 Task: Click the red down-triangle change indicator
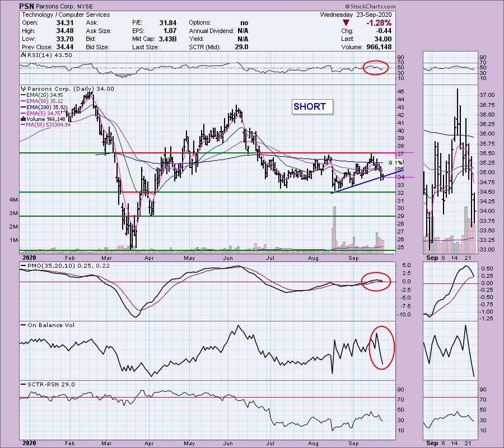click(x=346, y=23)
